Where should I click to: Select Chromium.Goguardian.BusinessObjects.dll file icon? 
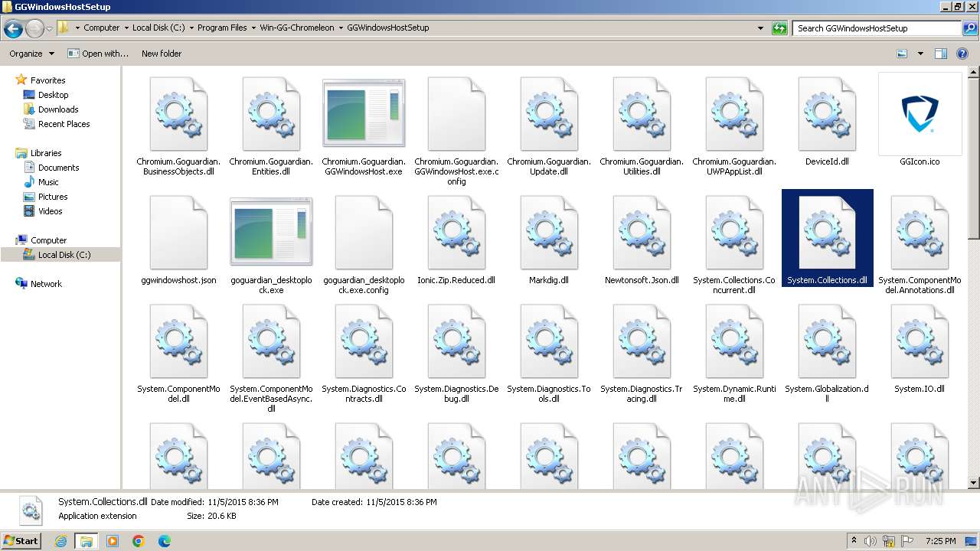(178, 114)
